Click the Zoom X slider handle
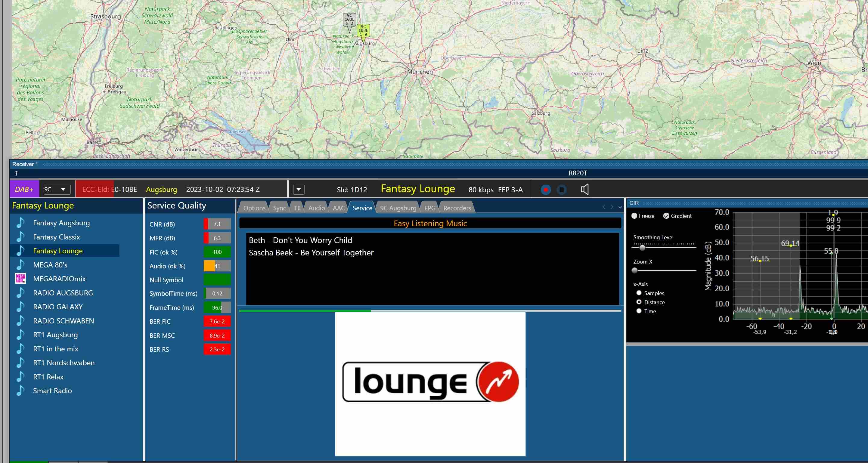 click(x=635, y=270)
